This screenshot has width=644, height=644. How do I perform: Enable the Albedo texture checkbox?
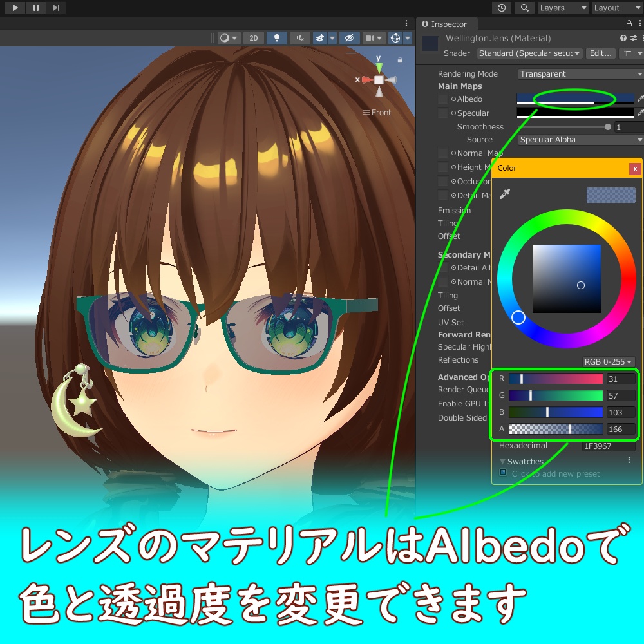(442, 99)
